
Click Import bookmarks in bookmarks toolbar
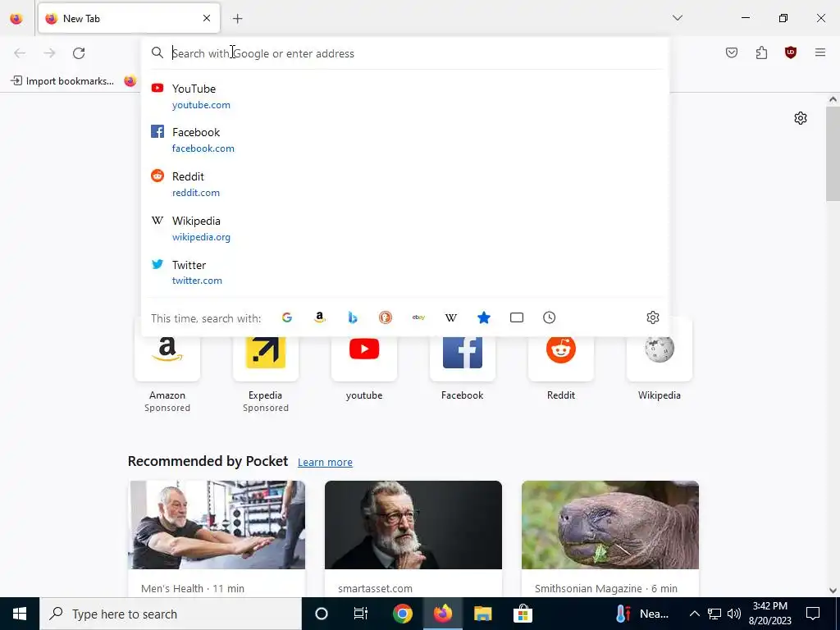click(62, 81)
